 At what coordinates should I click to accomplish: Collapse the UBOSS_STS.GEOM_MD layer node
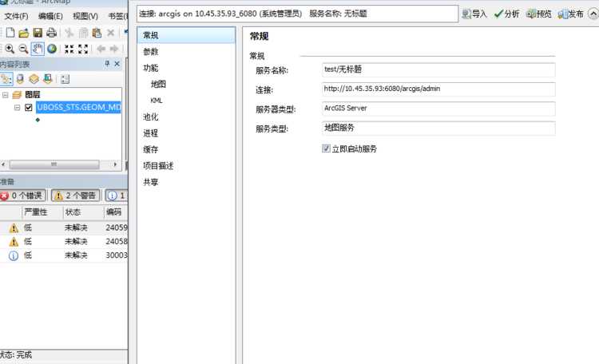tap(18, 108)
